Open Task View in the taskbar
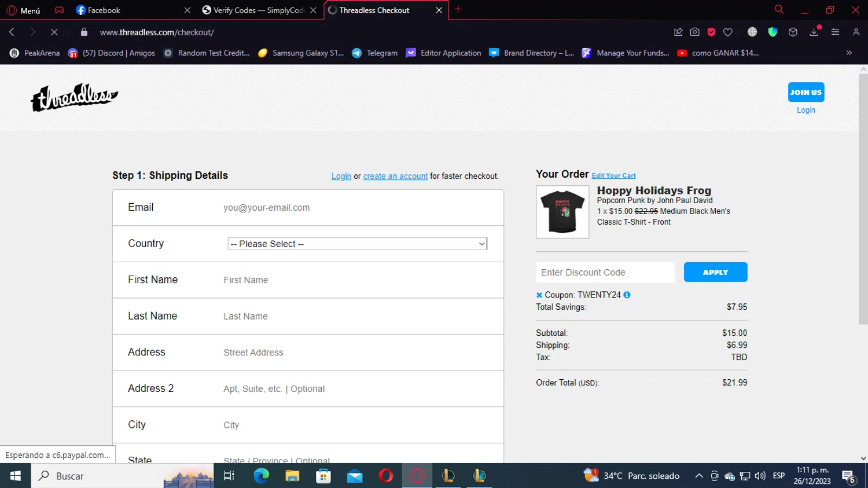This screenshot has height=488, width=868. tap(229, 476)
